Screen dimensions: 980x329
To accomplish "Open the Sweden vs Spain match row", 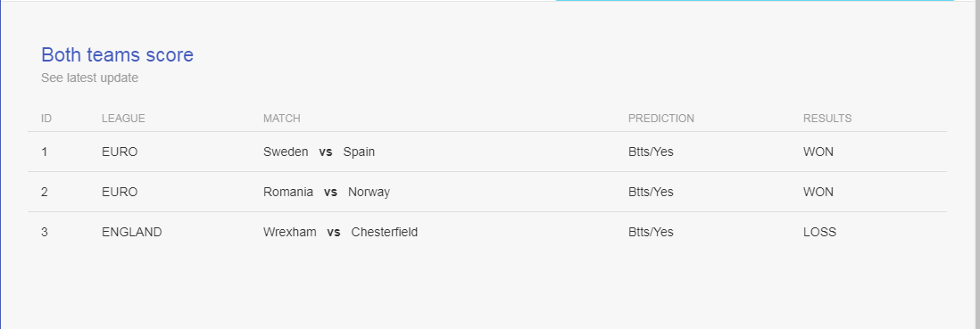I will (x=486, y=152).
